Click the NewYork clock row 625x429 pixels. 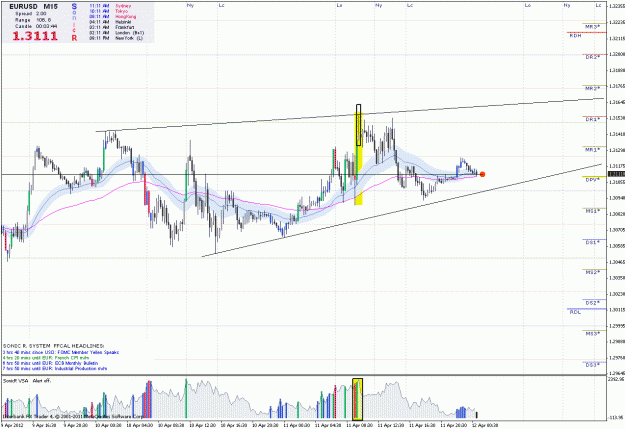click(x=116, y=38)
